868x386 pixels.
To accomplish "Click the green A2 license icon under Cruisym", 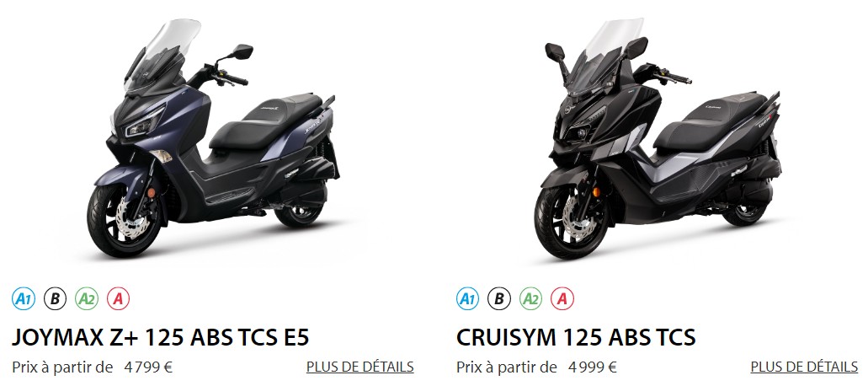I will point(531,299).
